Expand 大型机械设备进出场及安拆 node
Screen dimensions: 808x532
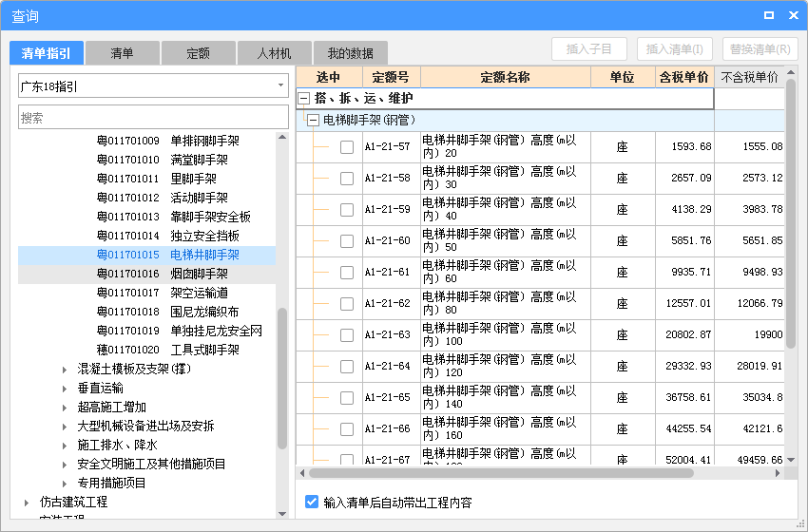click(65, 427)
